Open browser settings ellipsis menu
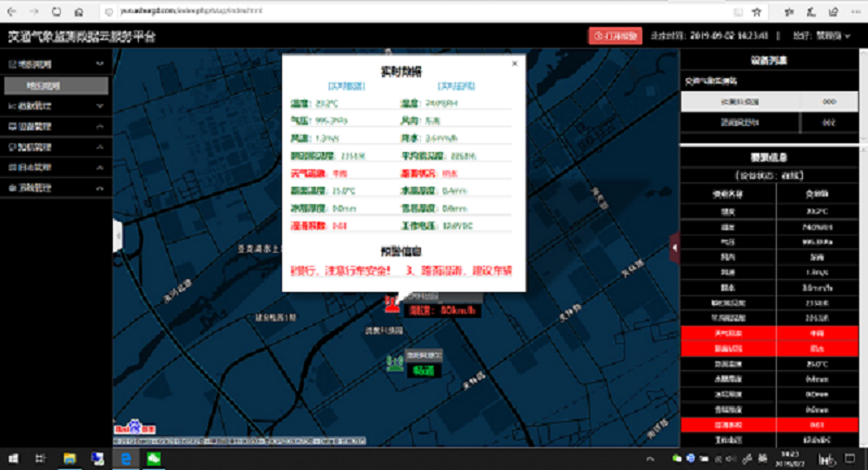Screen dimensions: 868x470 [853, 12]
